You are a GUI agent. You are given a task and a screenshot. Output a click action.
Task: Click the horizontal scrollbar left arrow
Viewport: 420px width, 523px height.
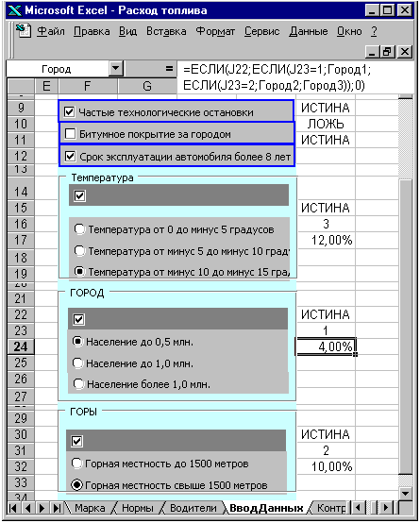(x=358, y=508)
